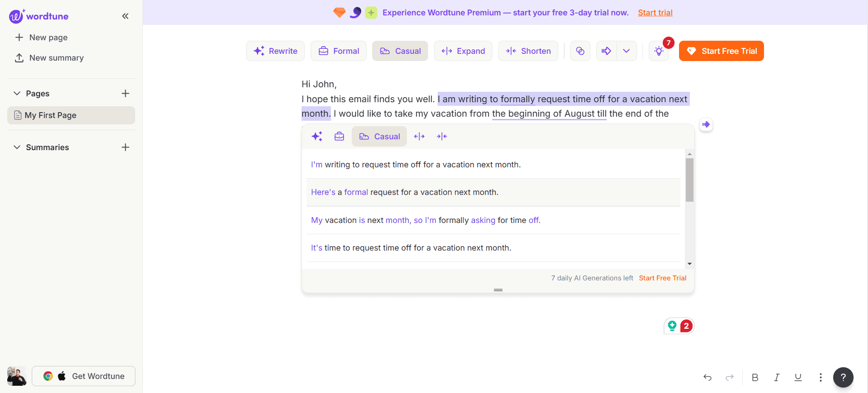The height and width of the screenshot is (393, 868).
Task: Click Get Wordtune button
Action: [84, 376]
